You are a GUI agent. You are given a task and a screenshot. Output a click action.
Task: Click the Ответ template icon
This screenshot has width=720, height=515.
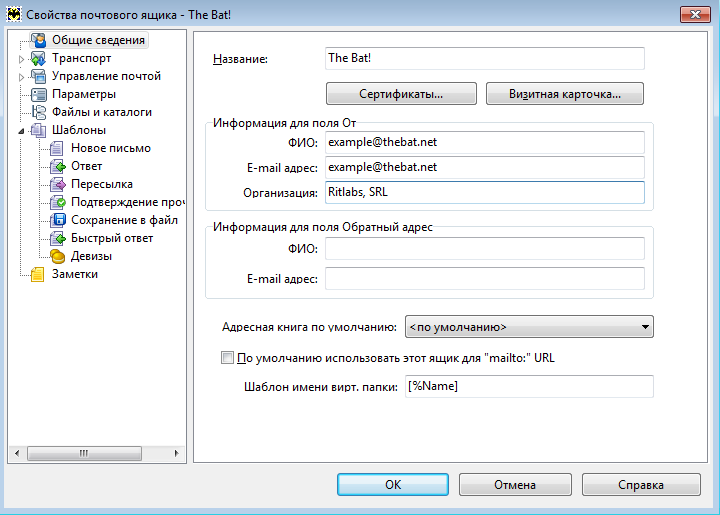(x=57, y=166)
